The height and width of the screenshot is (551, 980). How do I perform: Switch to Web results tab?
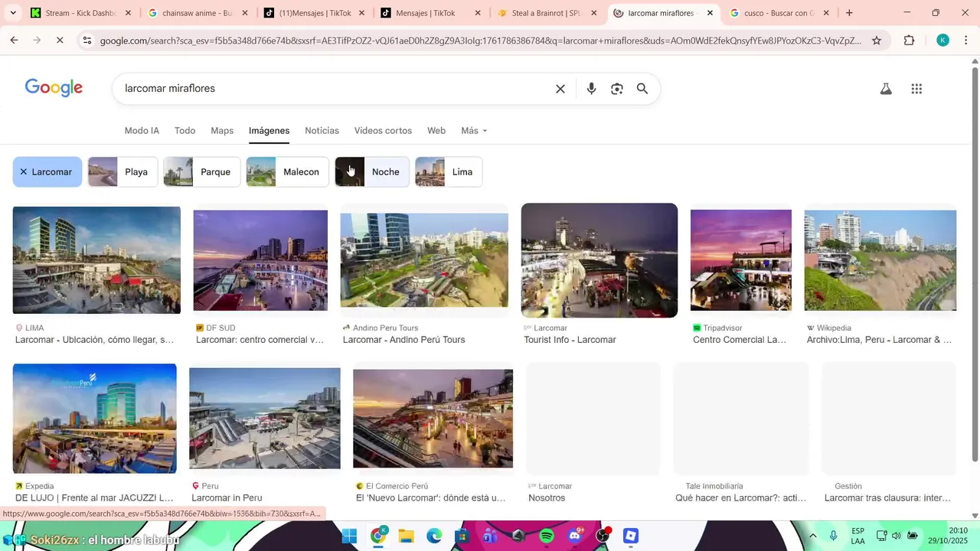click(x=436, y=131)
